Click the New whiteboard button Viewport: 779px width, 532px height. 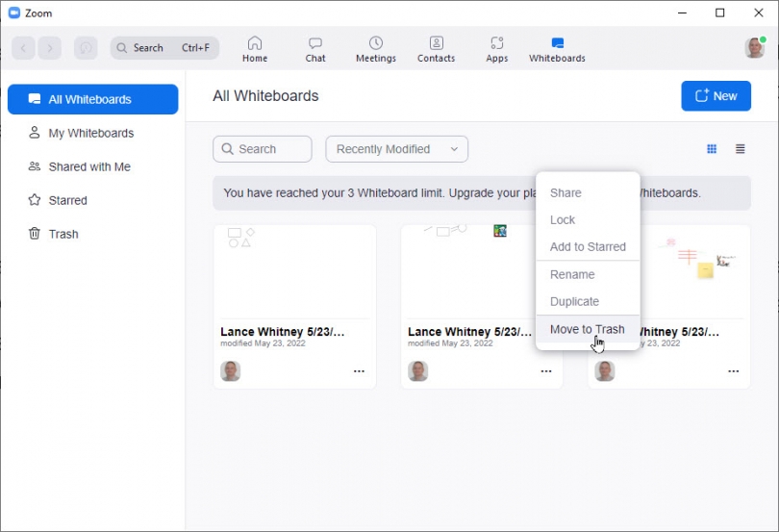[716, 96]
